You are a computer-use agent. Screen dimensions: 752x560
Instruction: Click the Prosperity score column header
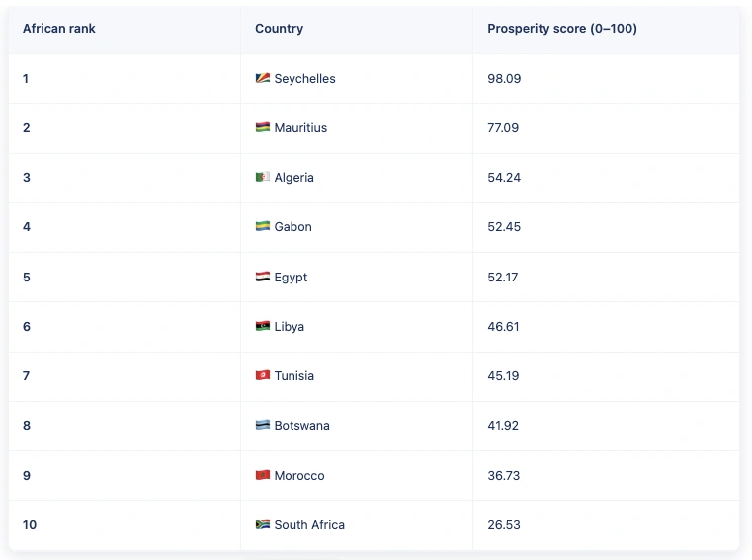(561, 29)
